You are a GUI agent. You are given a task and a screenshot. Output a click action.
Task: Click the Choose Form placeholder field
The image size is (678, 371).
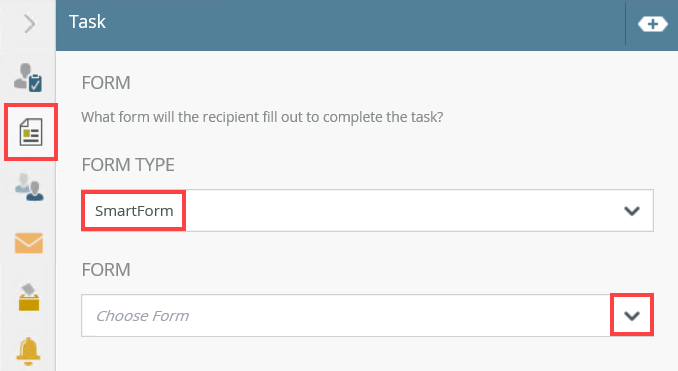(142, 316)
